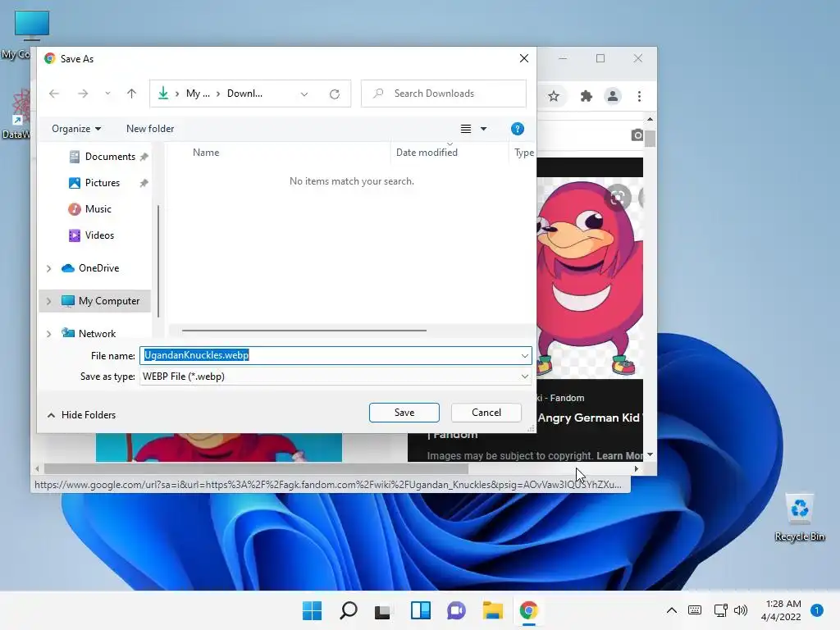
Task: Select 'Downl...' breadcrumb segment
Action: point(244,94)
